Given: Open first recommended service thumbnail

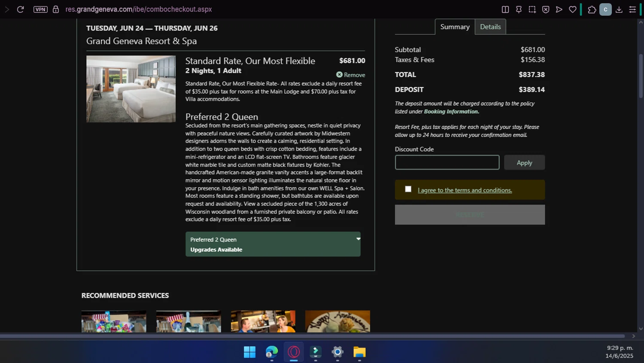Looking at the screenshot, I should coord(114,321).
